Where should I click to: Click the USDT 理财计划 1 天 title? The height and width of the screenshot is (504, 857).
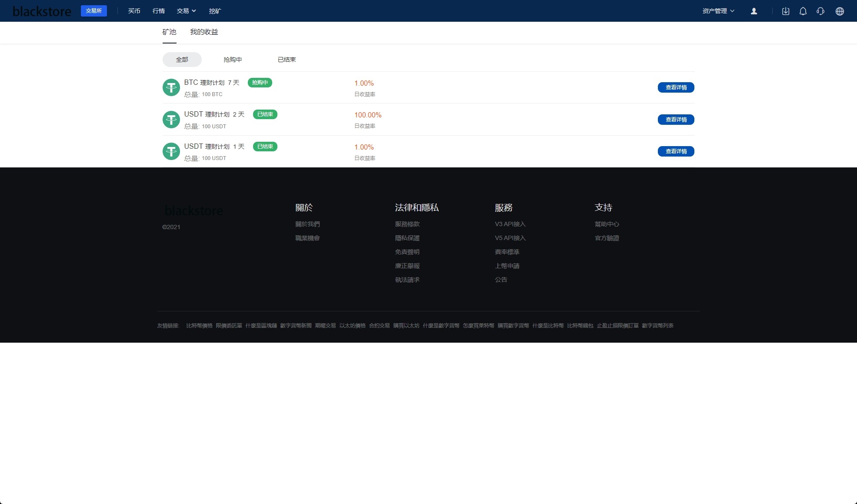click(x=214, y=147)
